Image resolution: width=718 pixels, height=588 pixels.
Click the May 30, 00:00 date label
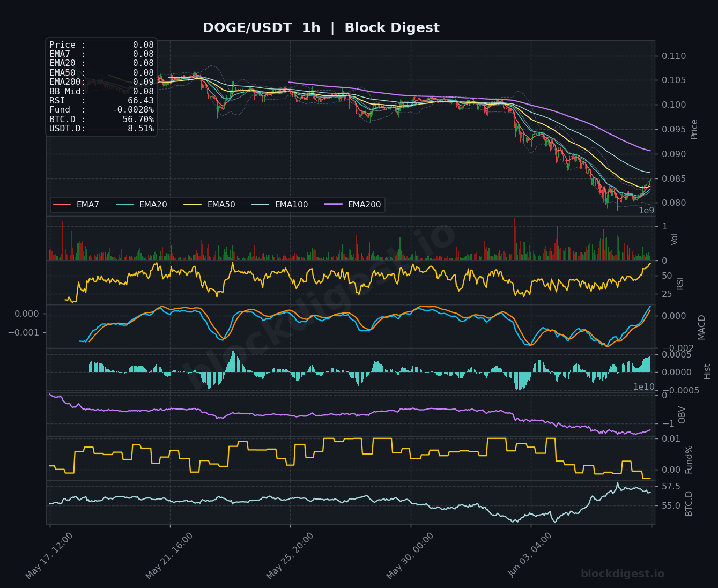tap(410, 556)
